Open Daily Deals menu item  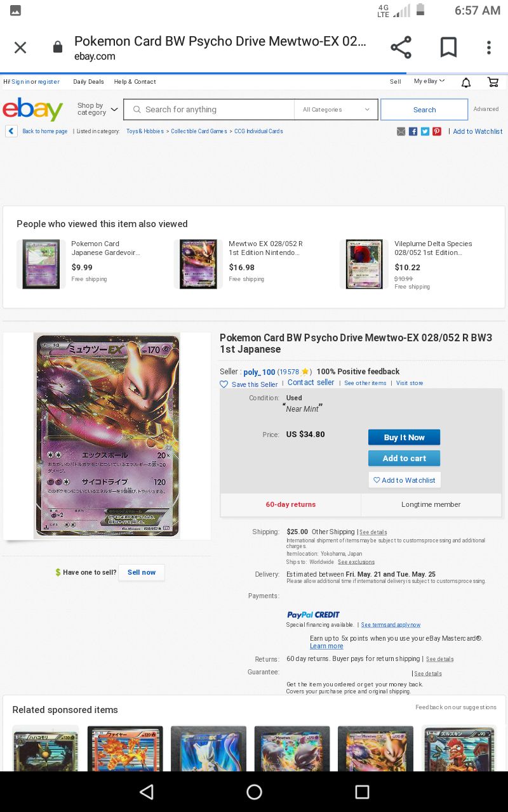pos(88,82)
